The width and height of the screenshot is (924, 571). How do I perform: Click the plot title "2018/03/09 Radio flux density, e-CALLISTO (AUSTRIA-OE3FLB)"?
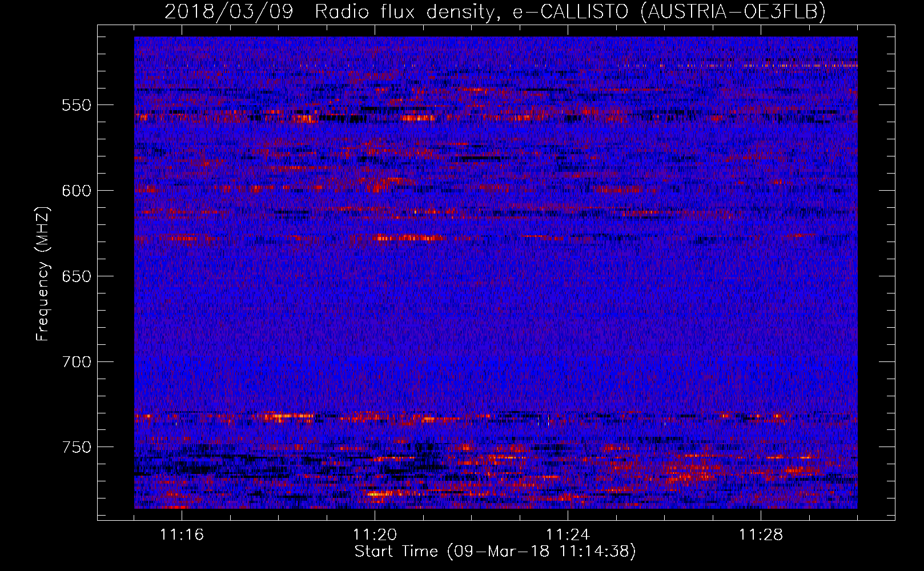(495, 11)
